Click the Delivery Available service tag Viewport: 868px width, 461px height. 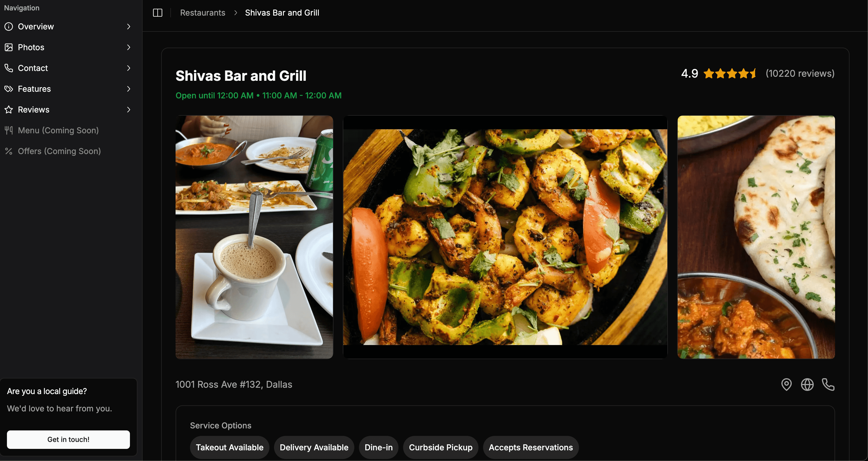(x=314, y=447)
